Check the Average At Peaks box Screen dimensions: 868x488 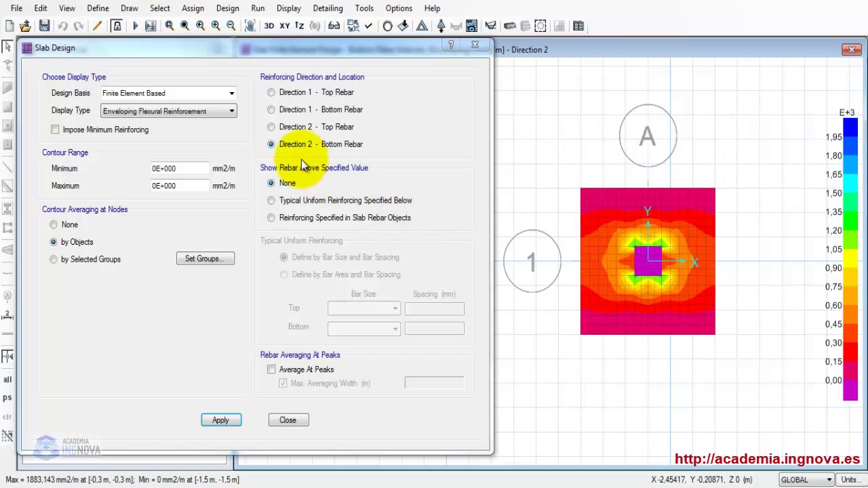pos(271,369)
